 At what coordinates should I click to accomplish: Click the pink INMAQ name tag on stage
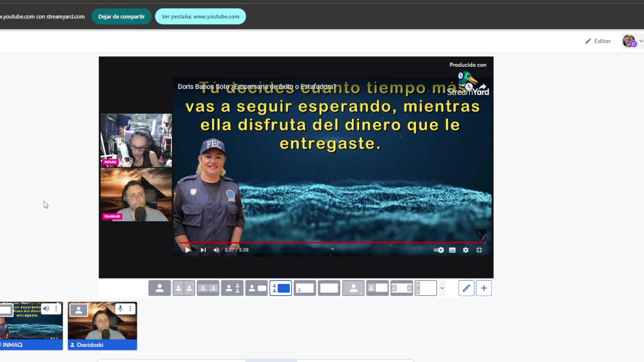(x=110, y=162)
